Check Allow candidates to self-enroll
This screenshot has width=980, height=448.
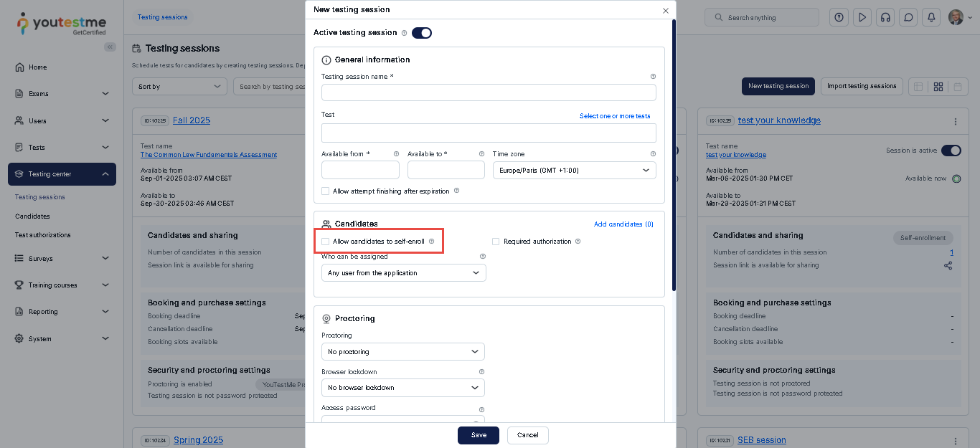pyautogui.click(x=326, y=242)
